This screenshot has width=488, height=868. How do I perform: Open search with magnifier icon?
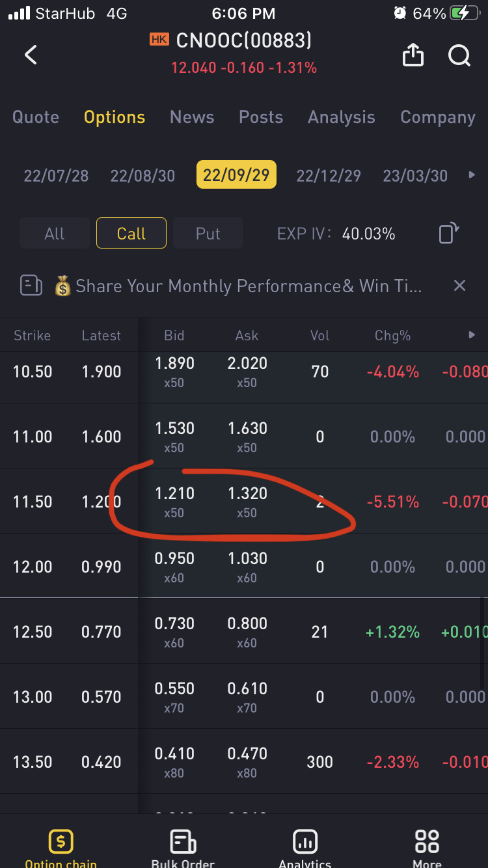tap(459, 56)
